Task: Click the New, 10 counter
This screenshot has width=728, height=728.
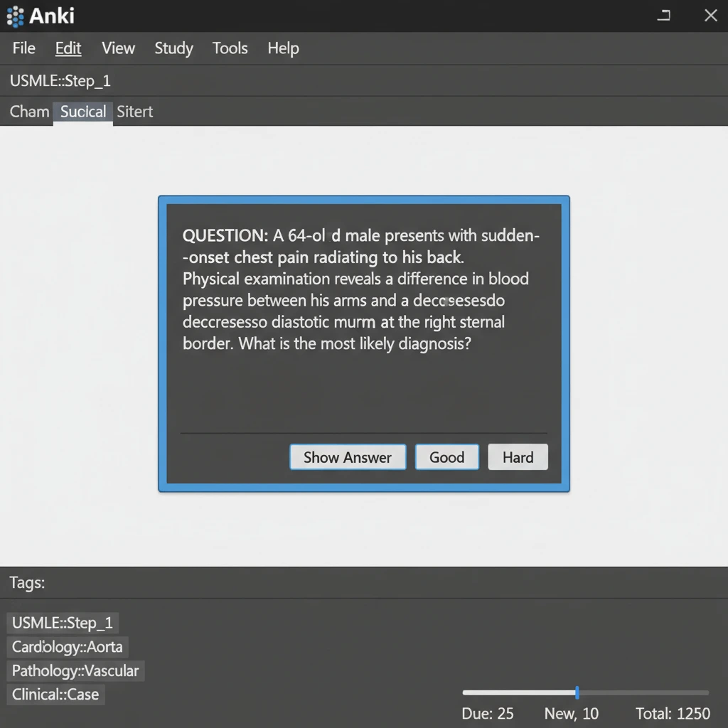Action: pyautogui.click(x=571, y=713)
